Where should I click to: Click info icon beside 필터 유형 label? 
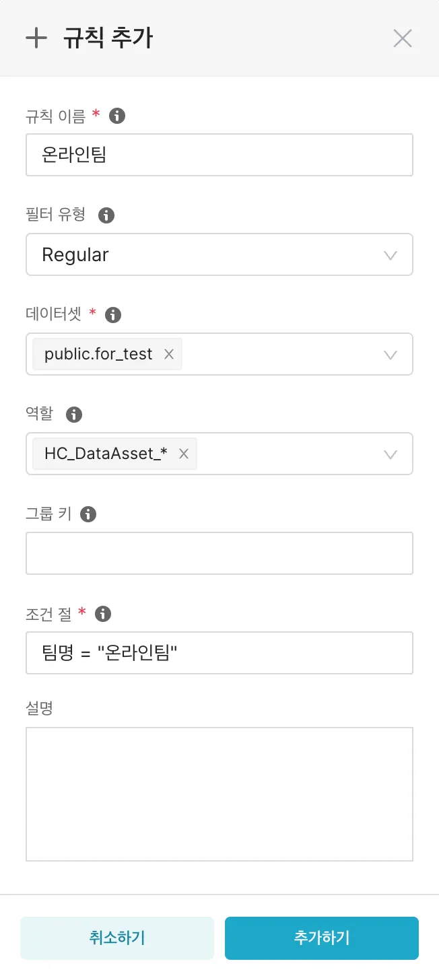tap(106, 215)
